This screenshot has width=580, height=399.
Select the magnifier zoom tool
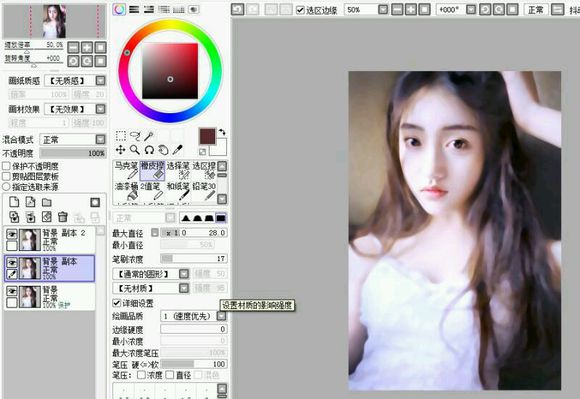(135, 150)
